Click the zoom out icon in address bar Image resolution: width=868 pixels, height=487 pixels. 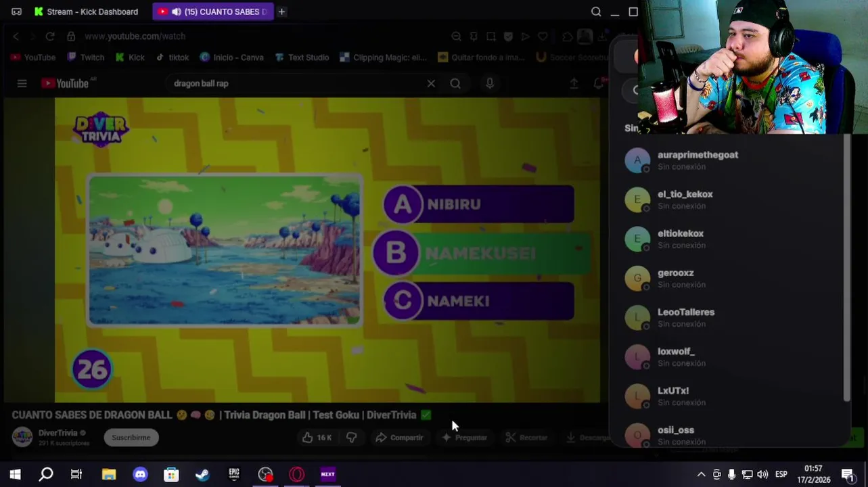coord(456,36)
